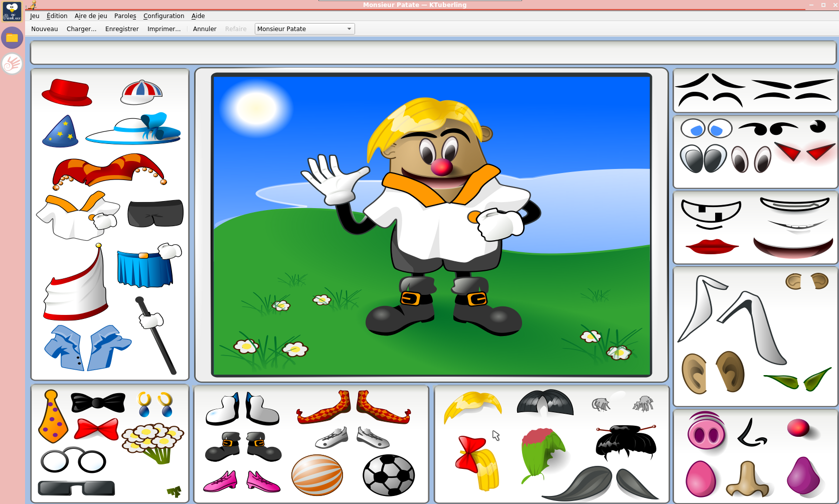Choose the green pointed elf ears
839x504 pixels.
click(x=797, y=380)
